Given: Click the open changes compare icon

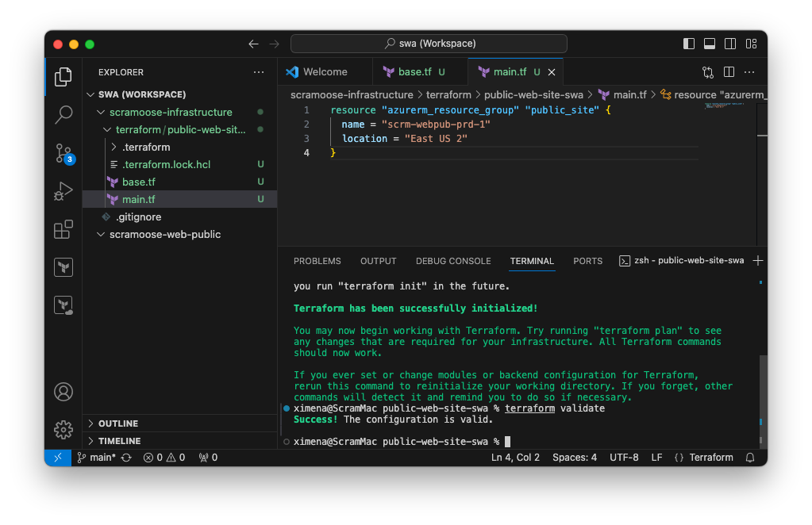Looking at the screenshot, I should tap(708, 72).
